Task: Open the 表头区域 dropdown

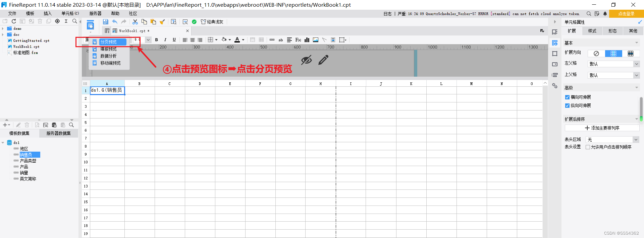Action: coord(636,140)
